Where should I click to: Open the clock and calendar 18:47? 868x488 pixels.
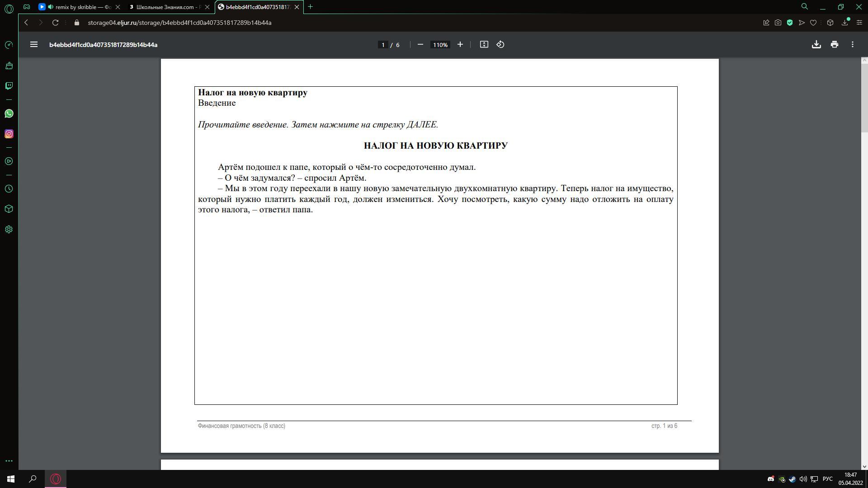pyautogui.click(x=851, y=479)
